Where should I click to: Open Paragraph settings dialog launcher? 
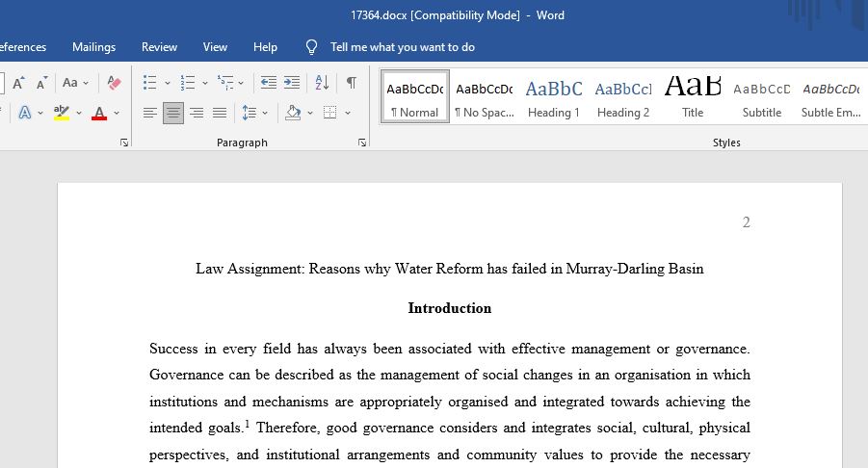coord(362,143)
